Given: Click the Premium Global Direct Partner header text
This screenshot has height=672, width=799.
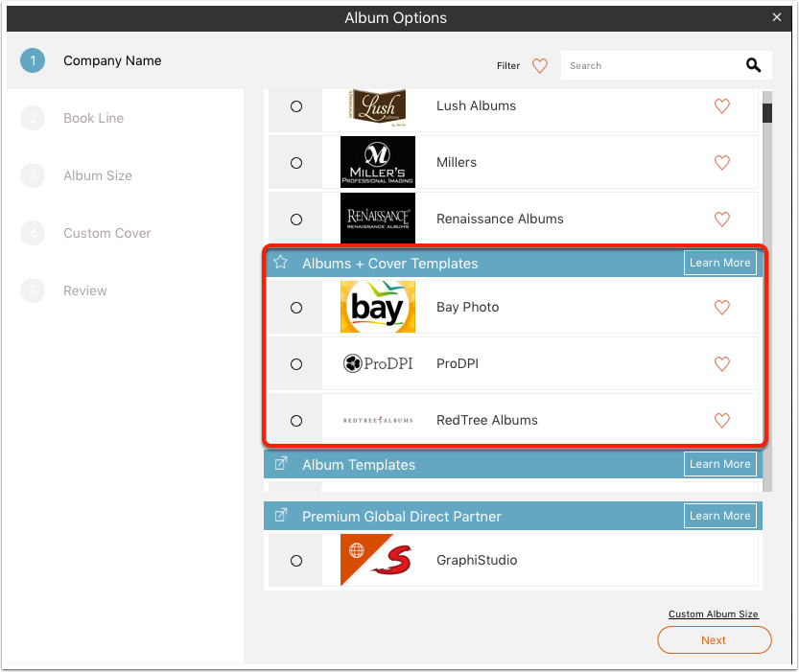Looking at the screenshot, I should tap(402, 516).
